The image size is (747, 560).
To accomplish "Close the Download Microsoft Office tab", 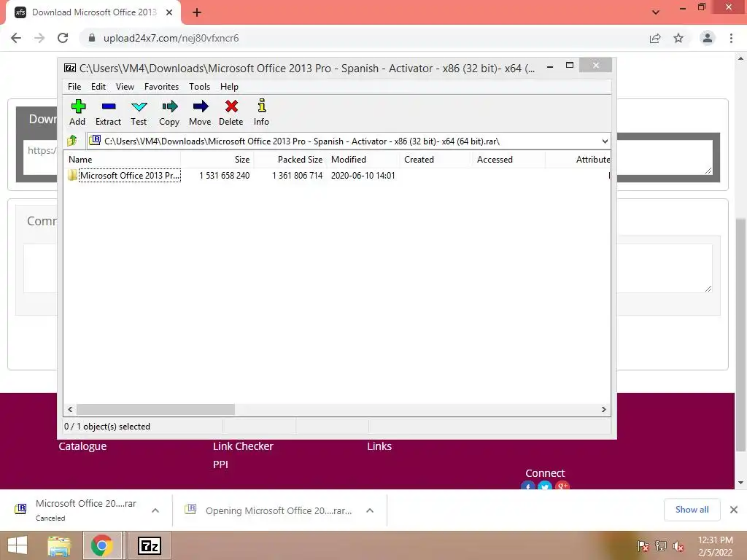I will [169, 13].
